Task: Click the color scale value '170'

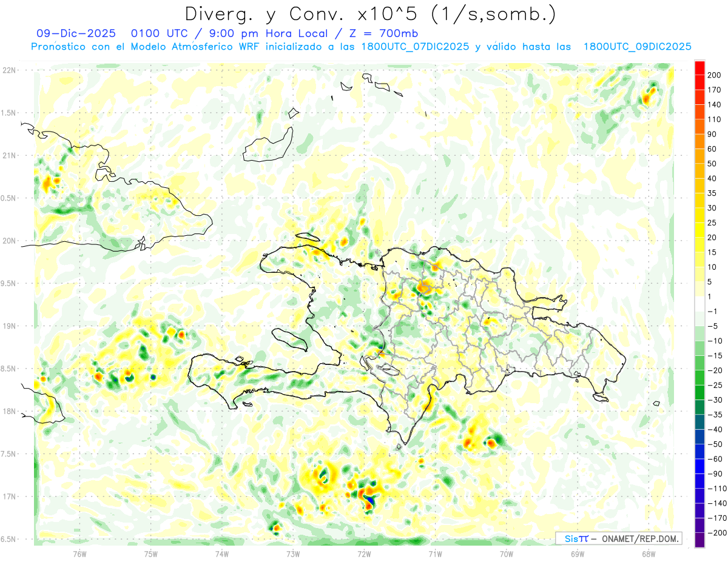Action: pos(714,90)
